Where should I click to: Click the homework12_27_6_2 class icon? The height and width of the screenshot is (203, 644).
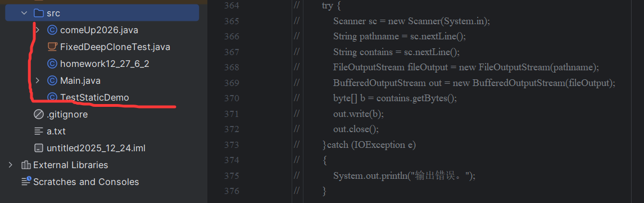52,64
